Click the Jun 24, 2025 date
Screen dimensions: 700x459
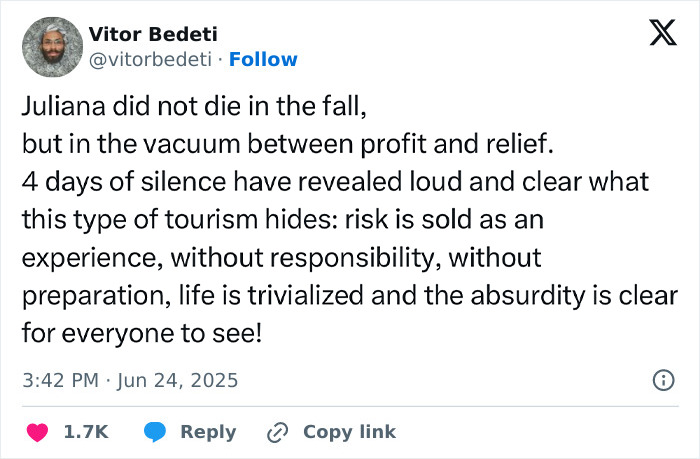pyautogui.click(x=180, y=381)
